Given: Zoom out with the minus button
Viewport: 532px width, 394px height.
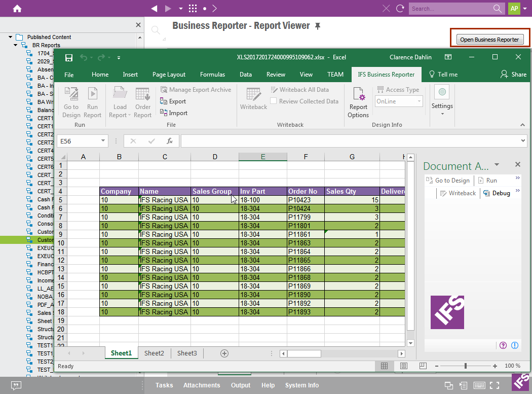Looking at the screenshot, I should pos(437,366).
